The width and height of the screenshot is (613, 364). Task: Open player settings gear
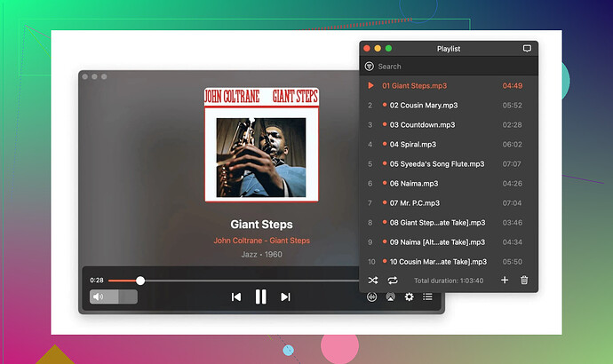click(409, 297)
